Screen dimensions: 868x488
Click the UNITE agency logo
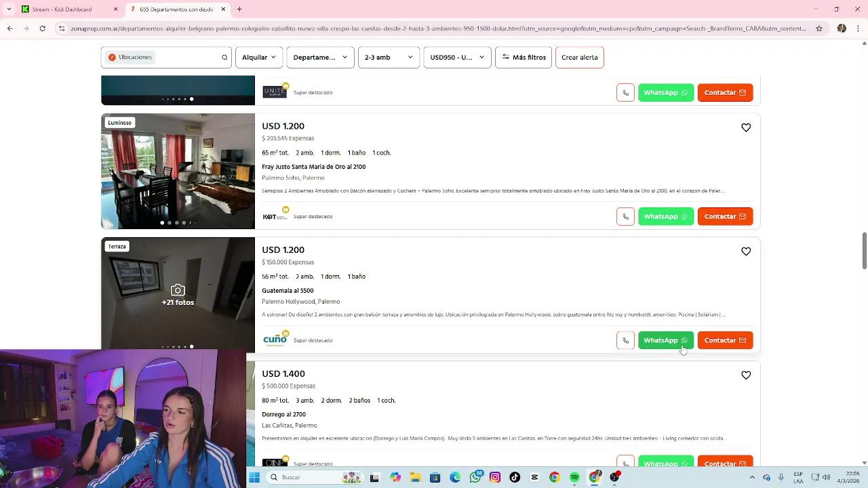(x=275, y=91)
